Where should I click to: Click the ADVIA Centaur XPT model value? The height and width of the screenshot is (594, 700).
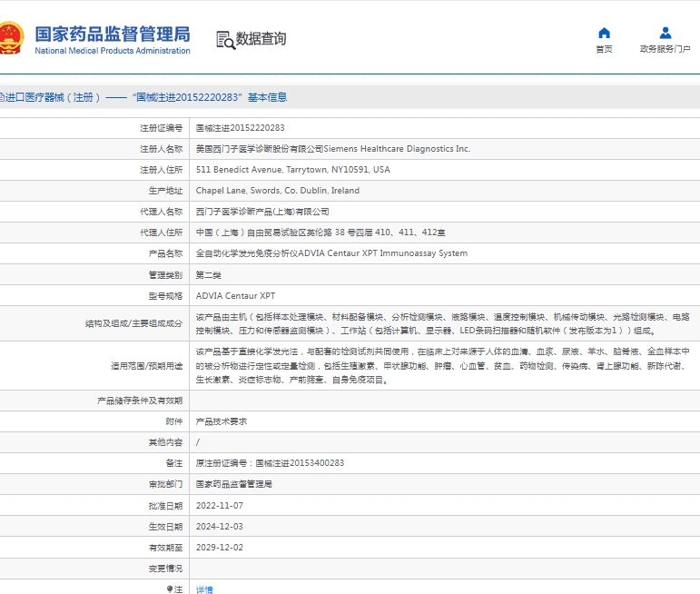point(235,296)
